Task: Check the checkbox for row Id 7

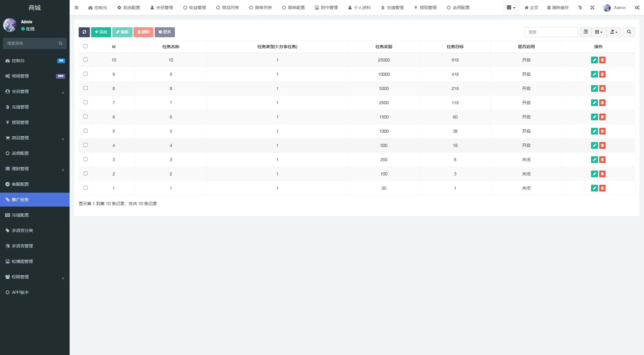Action: [85, 102]
